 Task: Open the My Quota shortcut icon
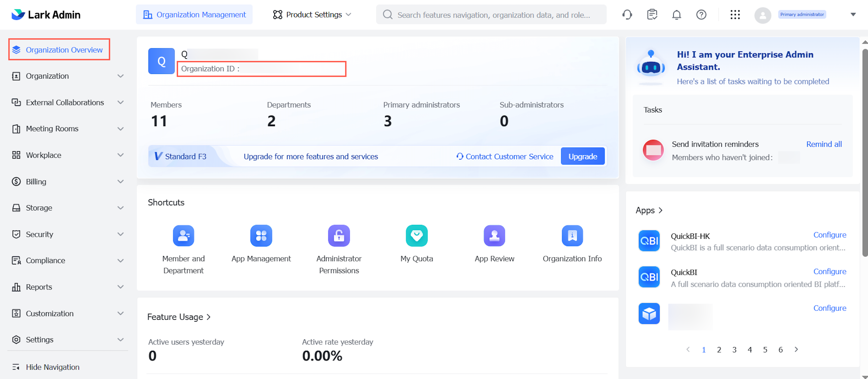point(416,236)
